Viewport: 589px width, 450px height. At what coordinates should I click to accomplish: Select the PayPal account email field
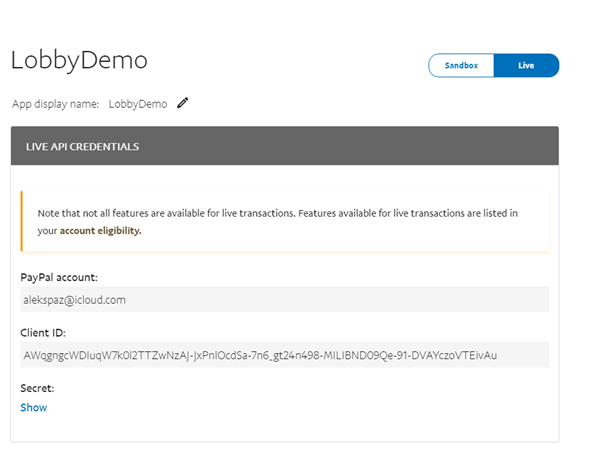click(x=285, y=299)
